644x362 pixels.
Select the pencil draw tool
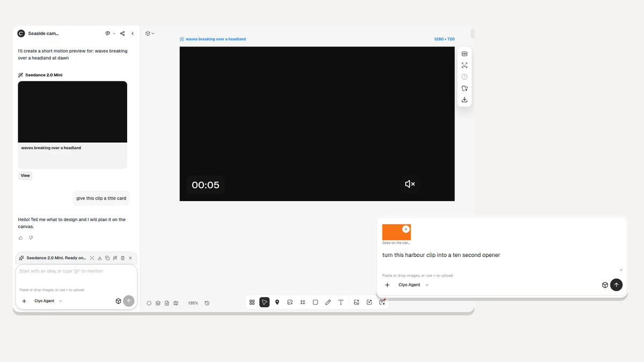328,302
